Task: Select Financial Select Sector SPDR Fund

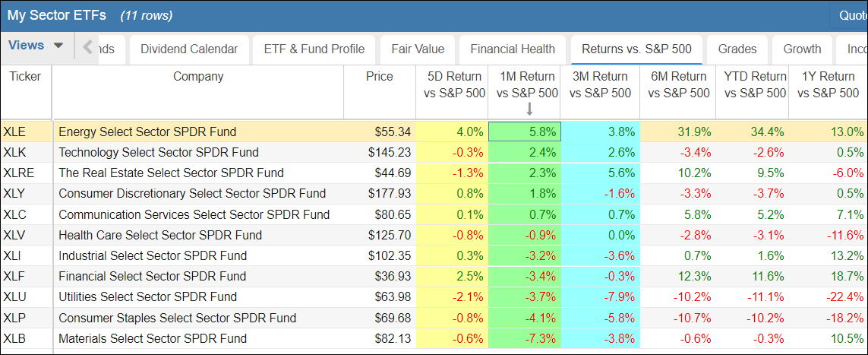Action: point(152,277)
